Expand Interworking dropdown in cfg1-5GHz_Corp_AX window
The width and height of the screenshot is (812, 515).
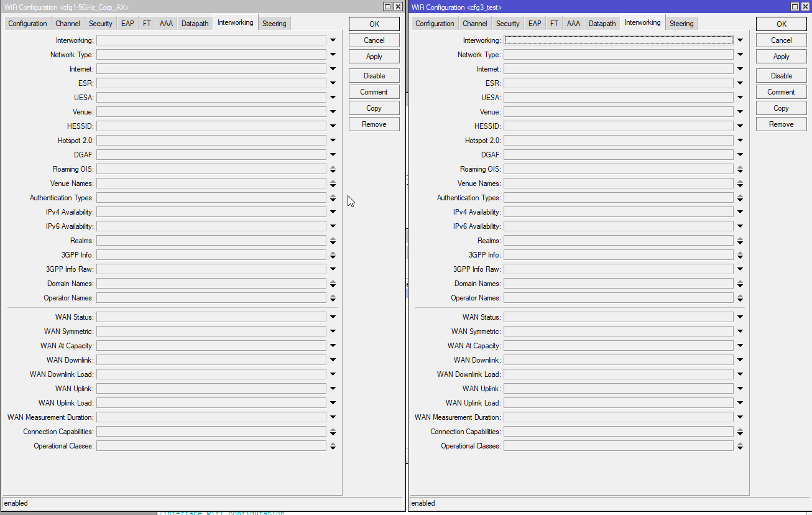333,40
